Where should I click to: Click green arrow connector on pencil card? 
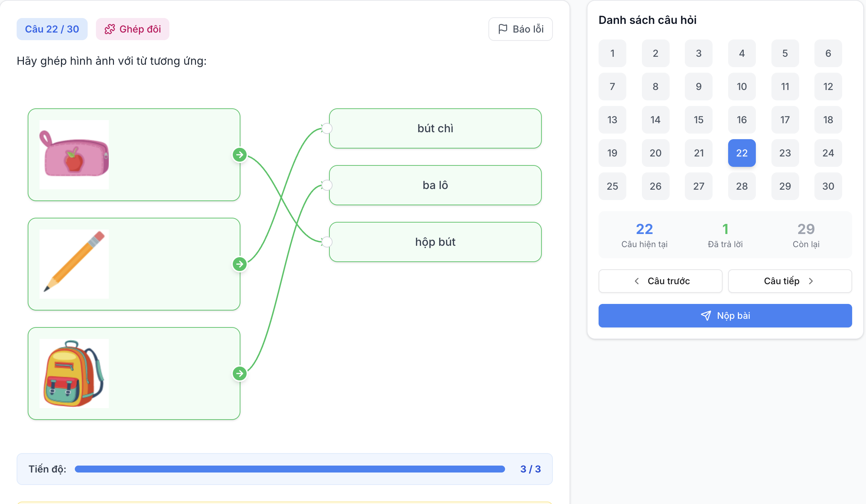pos(240,264)
